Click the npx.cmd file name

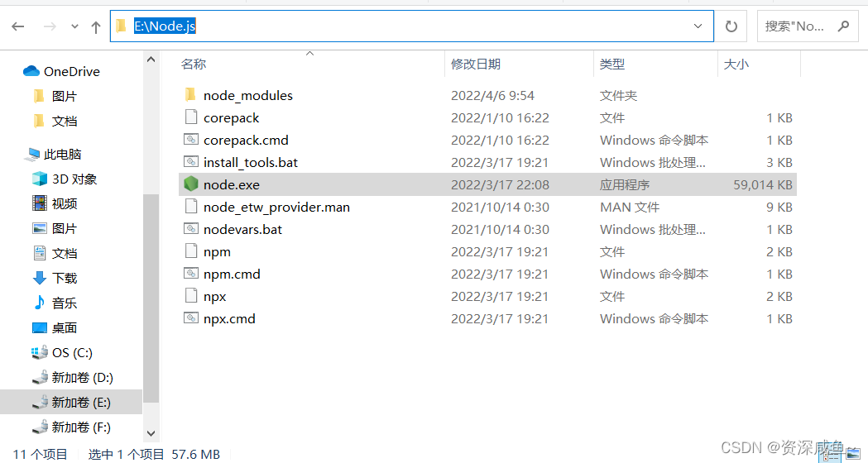(x=229, y=318)
